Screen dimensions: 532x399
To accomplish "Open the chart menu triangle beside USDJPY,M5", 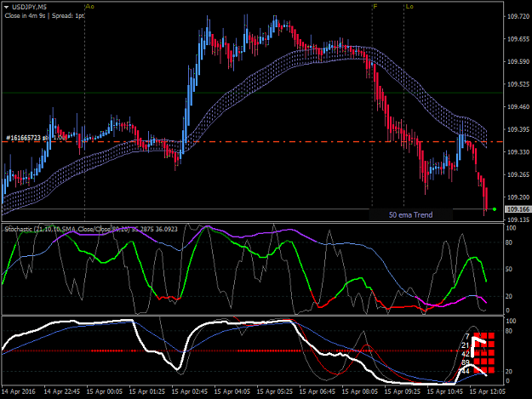I will 7,7.
